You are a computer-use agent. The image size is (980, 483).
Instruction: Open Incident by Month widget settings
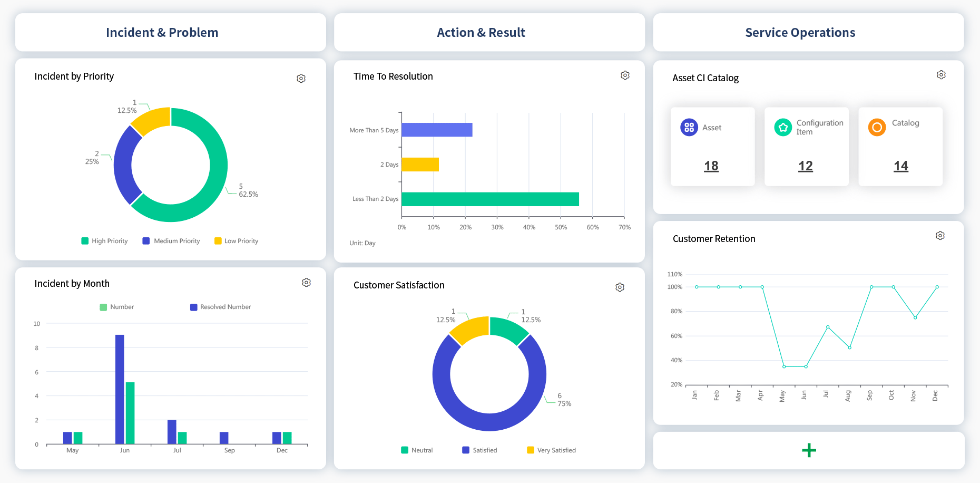tap(306, 283)
